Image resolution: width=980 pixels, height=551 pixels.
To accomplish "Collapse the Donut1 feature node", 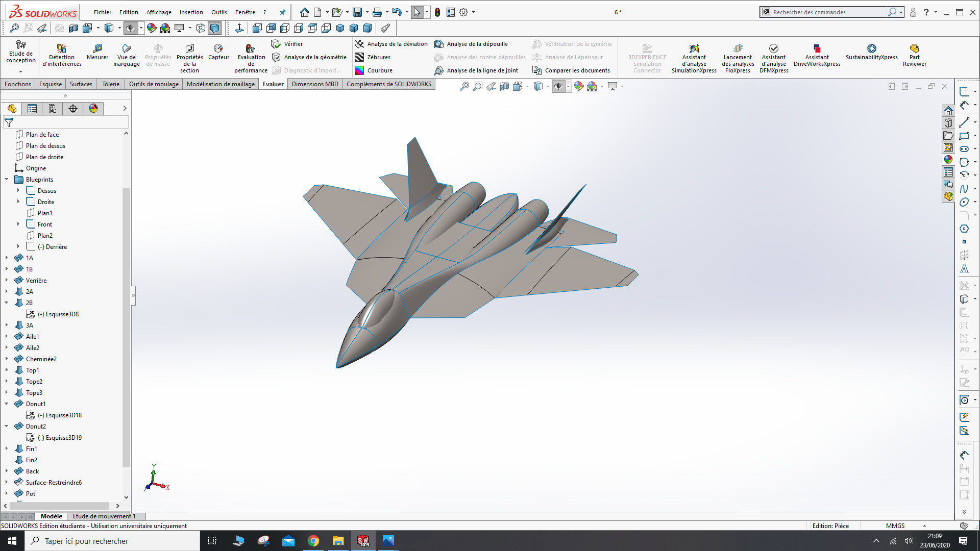I will (7, 404).
